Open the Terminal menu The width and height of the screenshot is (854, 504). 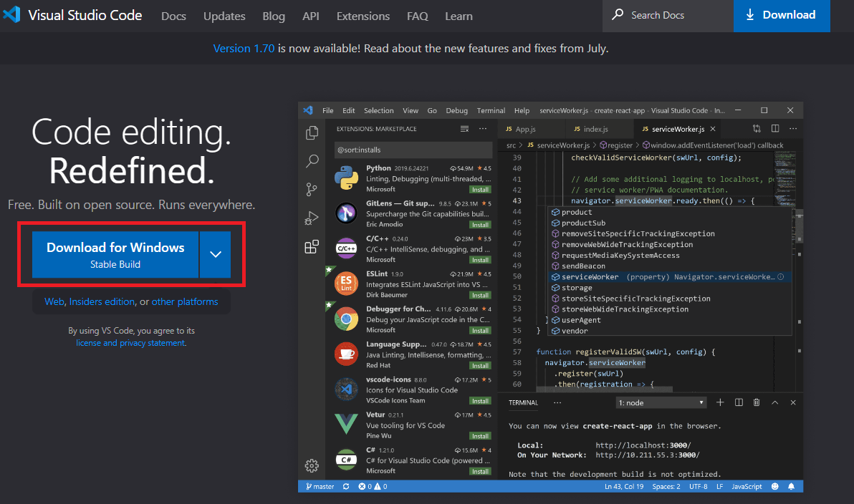(491, 110)
